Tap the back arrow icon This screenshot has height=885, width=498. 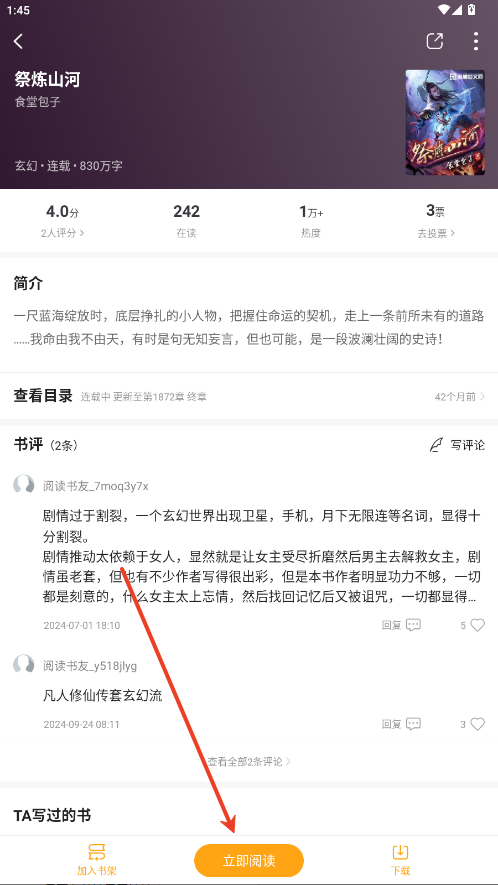tap(19, 41)
